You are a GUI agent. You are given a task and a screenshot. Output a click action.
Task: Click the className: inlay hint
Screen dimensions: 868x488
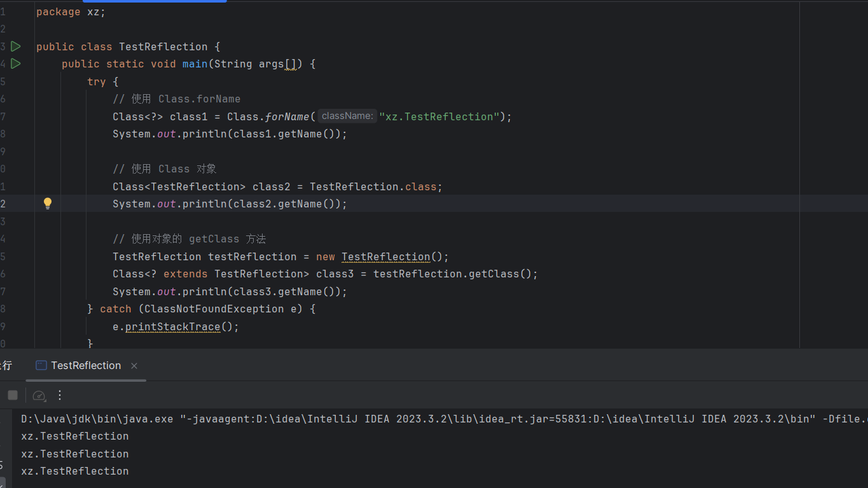pos(347,116)
